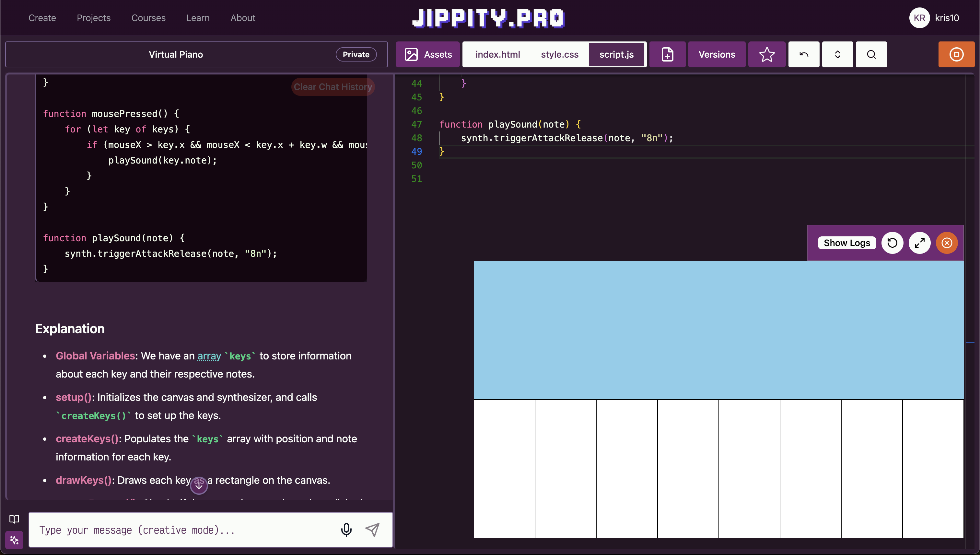This screenshot has height=555, width=980.
Task: Click the microphone voice input icon
Action: click(x=346, y=530)
